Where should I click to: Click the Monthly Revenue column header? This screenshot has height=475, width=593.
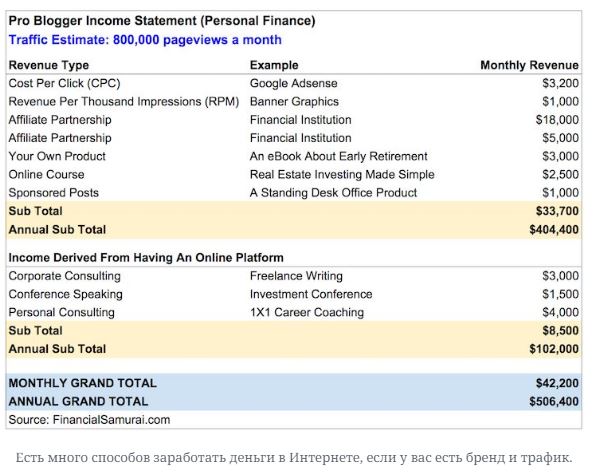click(x=529, y=65)
